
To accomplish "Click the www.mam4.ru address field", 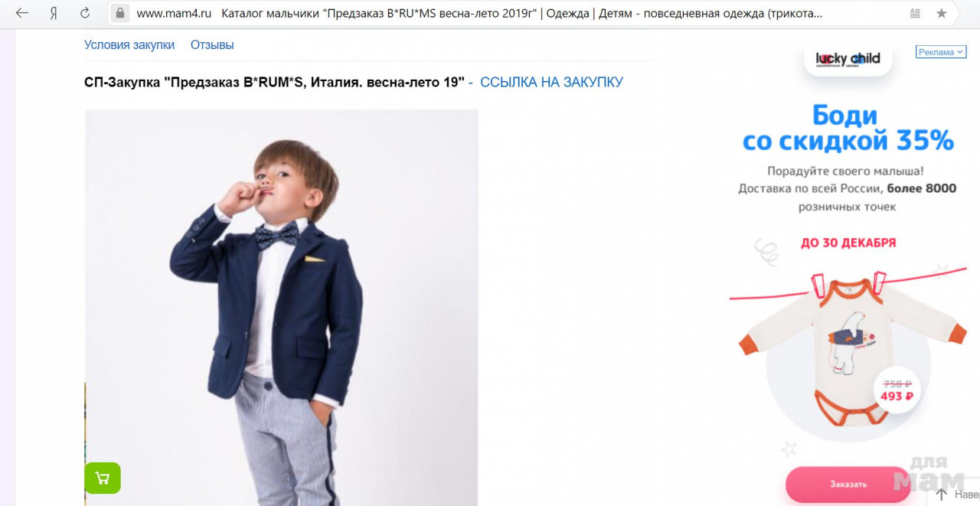I will 174,13.
